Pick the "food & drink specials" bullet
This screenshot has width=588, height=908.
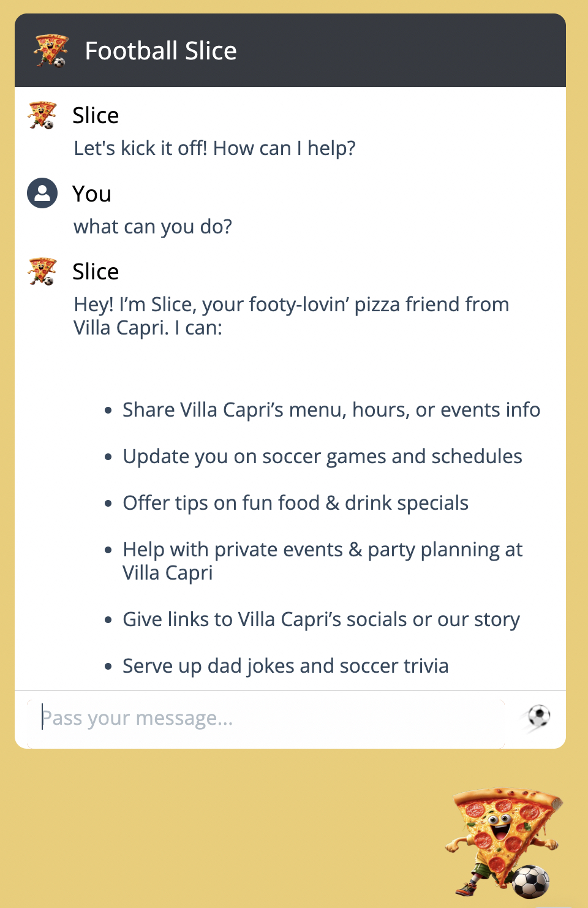295,503
